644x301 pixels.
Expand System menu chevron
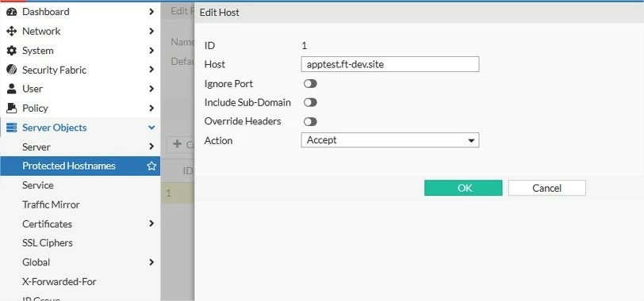151,51
